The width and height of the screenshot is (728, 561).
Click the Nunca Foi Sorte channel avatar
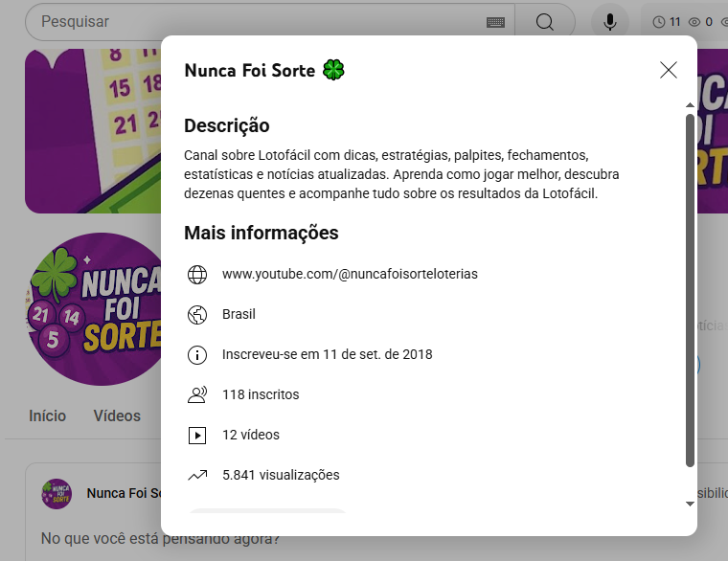95,309
